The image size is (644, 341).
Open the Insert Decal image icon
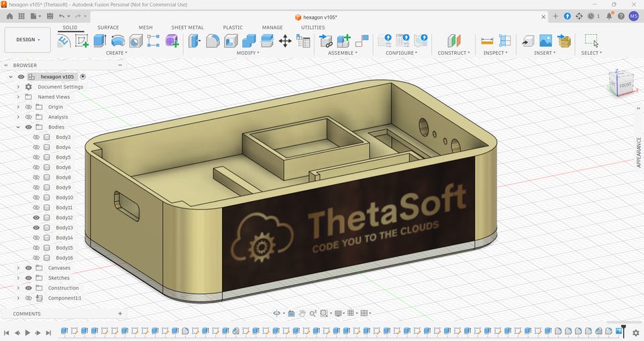[x=545, y=41]
